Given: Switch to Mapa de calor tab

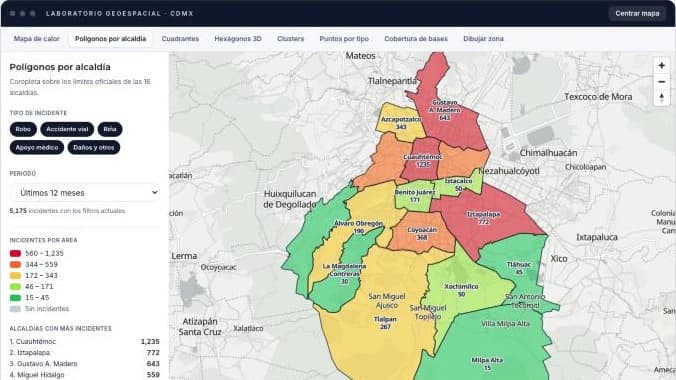Looking at the screenshot, I should (x=37, y=39).
